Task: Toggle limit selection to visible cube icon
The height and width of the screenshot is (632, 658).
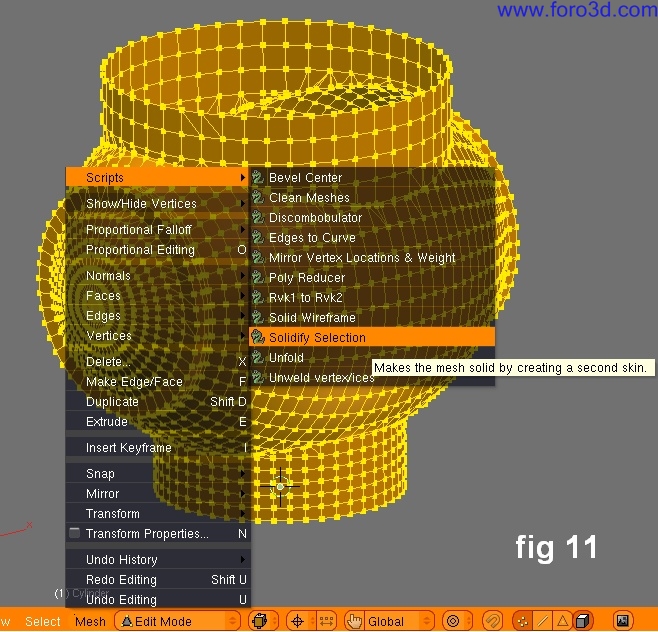Action: click(x=583, y=621)
